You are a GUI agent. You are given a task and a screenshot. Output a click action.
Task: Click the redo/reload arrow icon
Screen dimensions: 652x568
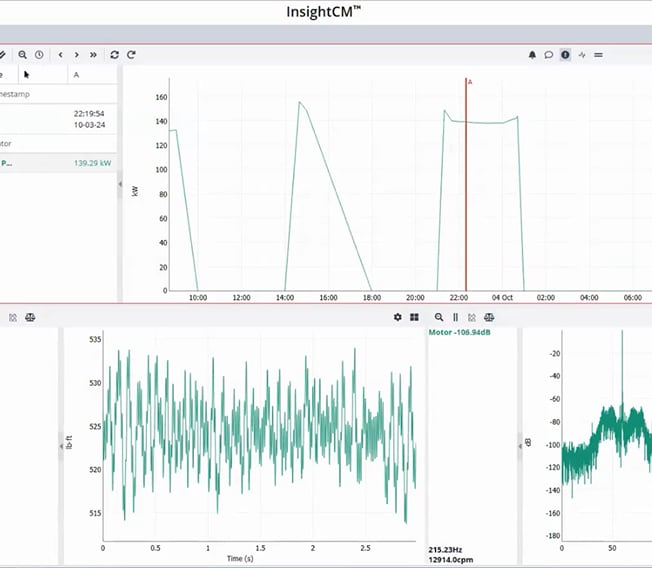click(131, 55)
